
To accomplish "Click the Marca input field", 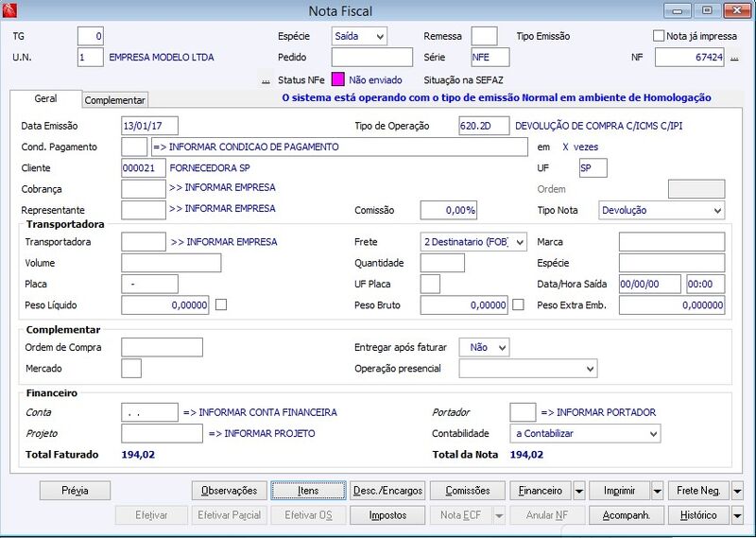I will [x=672, y=242].
